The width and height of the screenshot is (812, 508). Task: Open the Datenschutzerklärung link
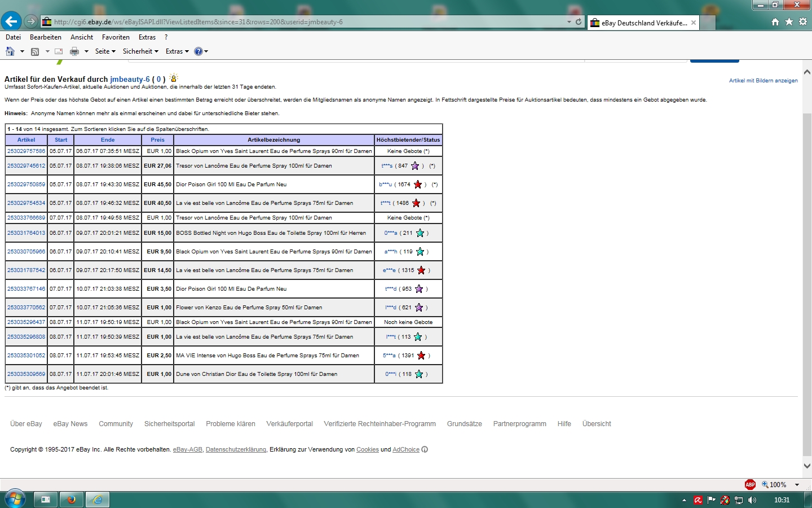(x=236, y=450)
